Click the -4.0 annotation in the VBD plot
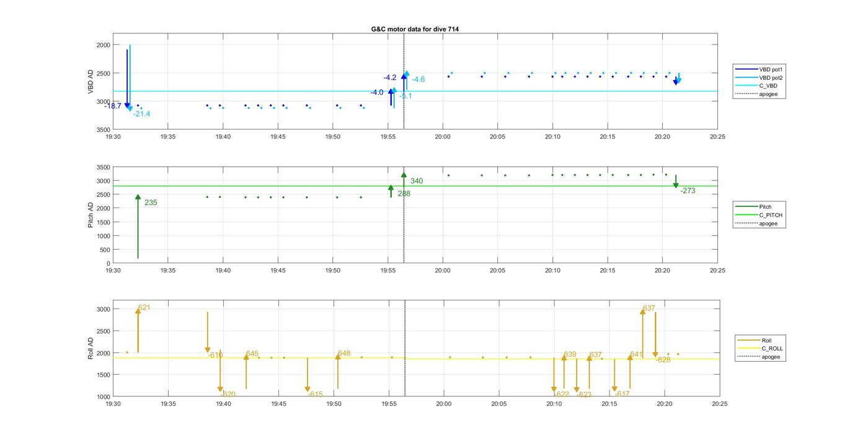Screen dimensions: 868x446 point(377,92)
